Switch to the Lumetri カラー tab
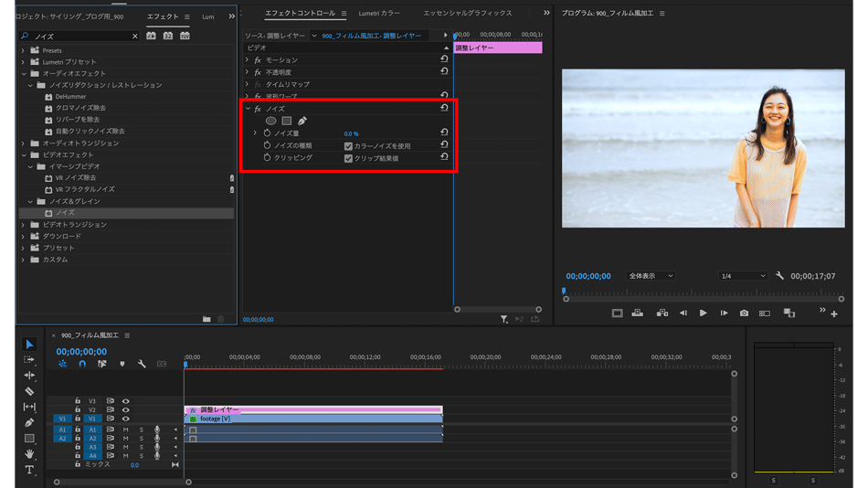The height and width of the screenshot is (488, 868). (x=379, y=14)
